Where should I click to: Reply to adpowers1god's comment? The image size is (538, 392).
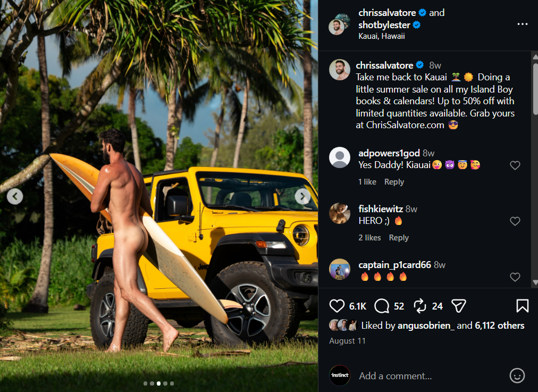[394, 182]
